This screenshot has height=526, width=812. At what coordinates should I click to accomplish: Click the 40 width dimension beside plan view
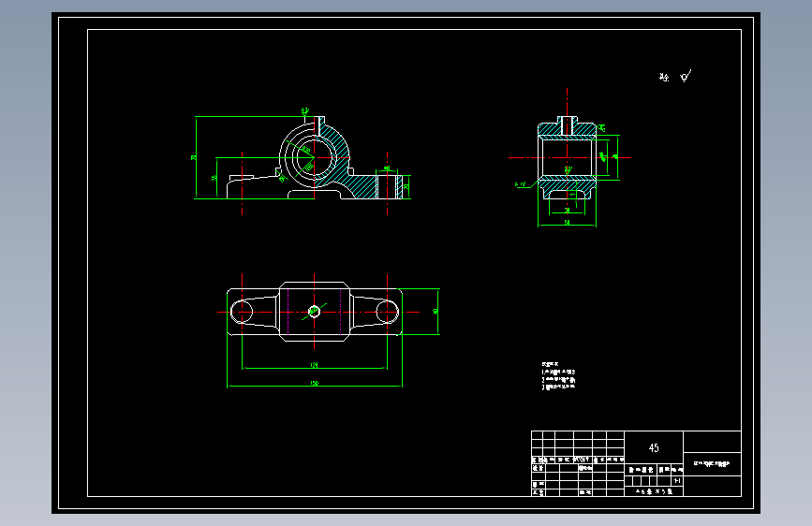(436, 311)
